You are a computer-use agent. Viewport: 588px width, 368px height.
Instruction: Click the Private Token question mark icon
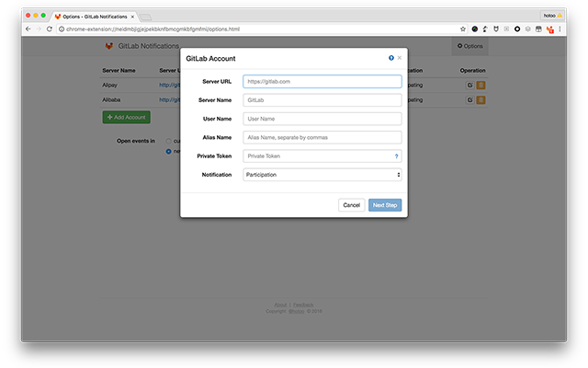(396, 156)
